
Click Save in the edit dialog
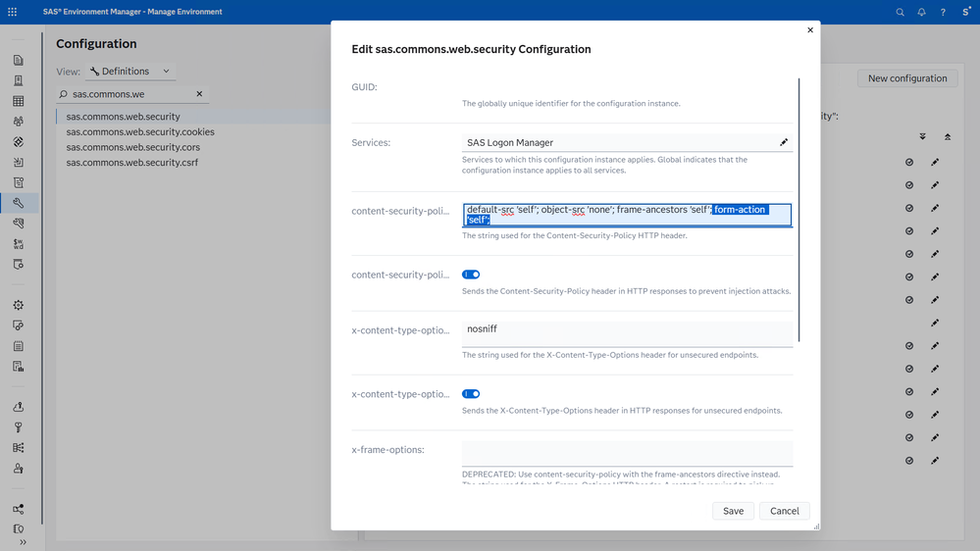pyautogui.click(x=733, y=511)
